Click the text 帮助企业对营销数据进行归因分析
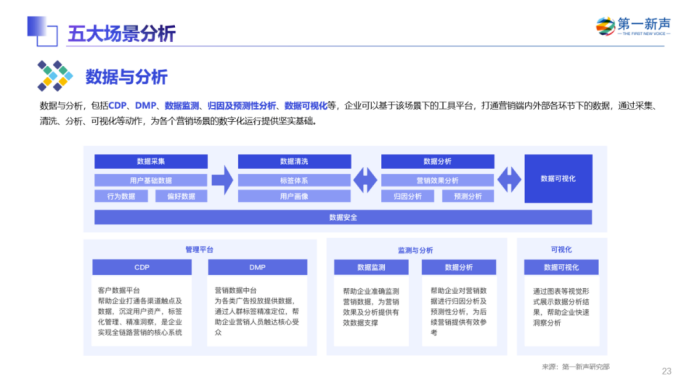700x387 pixels. click(x=458, y=311)
